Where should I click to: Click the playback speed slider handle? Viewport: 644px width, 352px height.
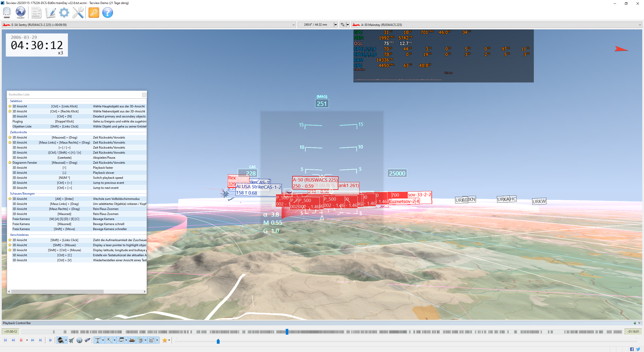(218, 341)
